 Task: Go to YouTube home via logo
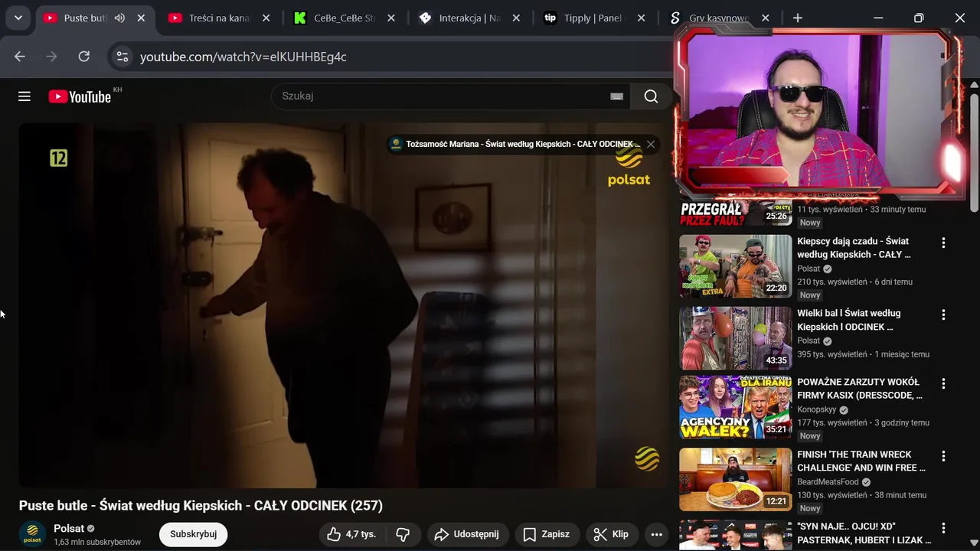pos(80,96)
